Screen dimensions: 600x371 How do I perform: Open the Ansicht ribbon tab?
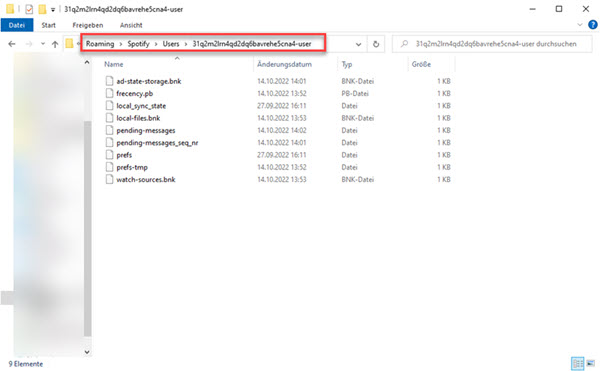click(131, 25)
